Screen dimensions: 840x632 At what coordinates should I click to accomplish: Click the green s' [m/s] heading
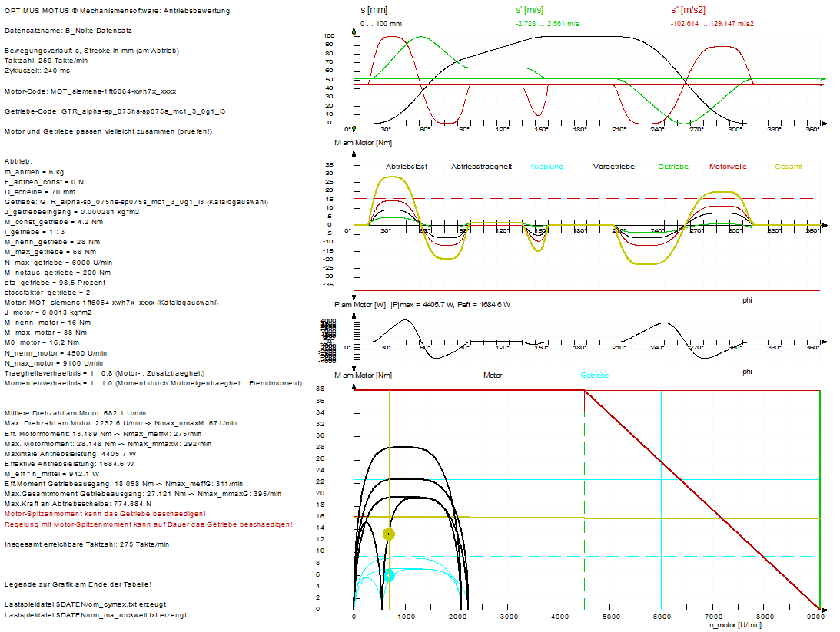coord(530,10)
